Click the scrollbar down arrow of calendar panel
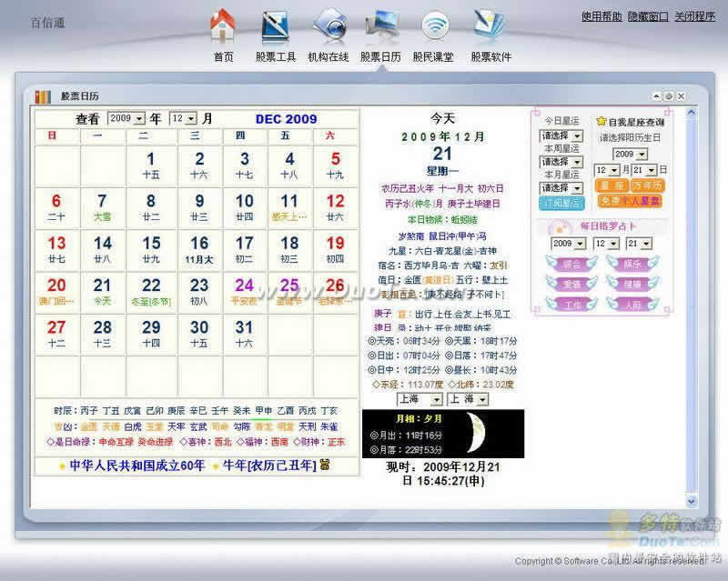Image resolution: width=728 pixels, height=581 pixels. coord(692,501)
